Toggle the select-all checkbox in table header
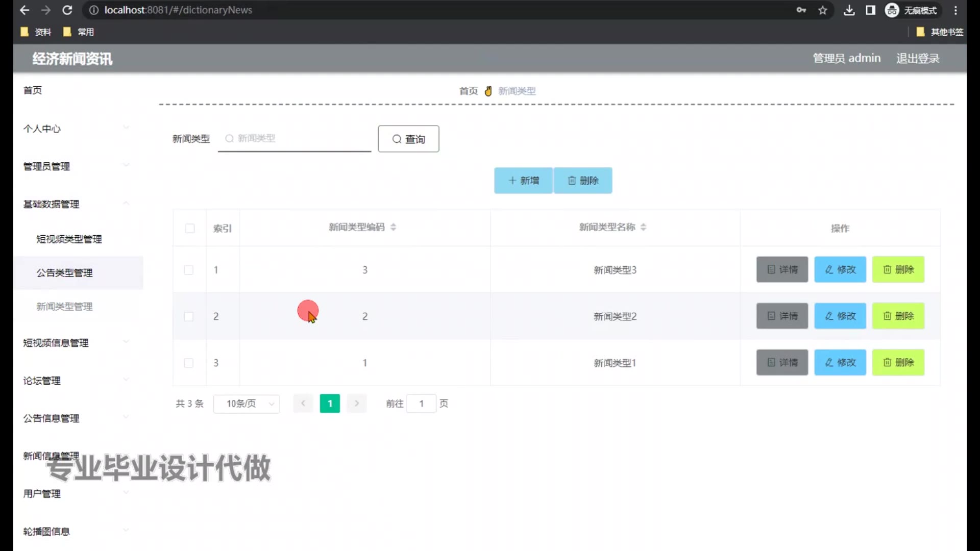This screenshot has height=551, width=980. pos(190,228)
